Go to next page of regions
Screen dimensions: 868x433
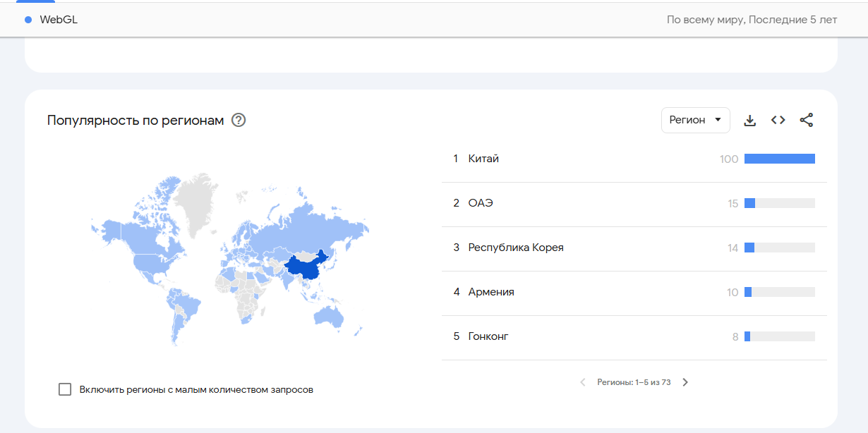coord(685,382)
